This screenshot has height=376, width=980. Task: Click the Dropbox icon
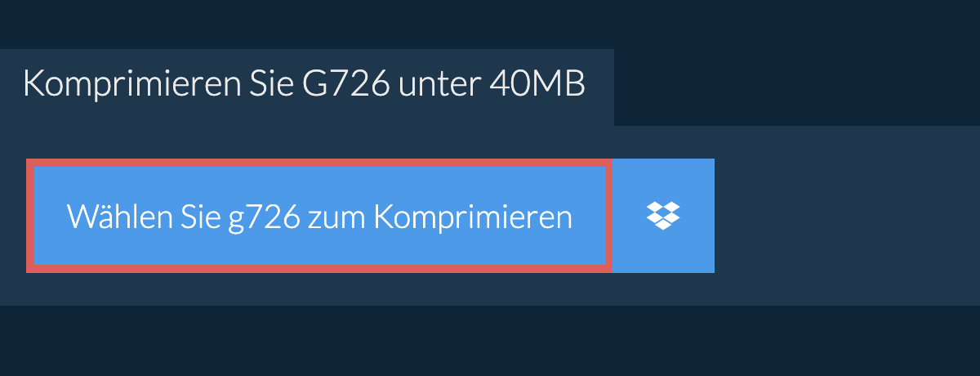coord(663,216)
